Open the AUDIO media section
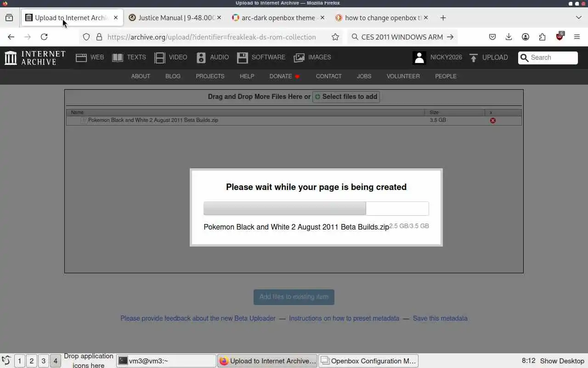 click(212, 57)
